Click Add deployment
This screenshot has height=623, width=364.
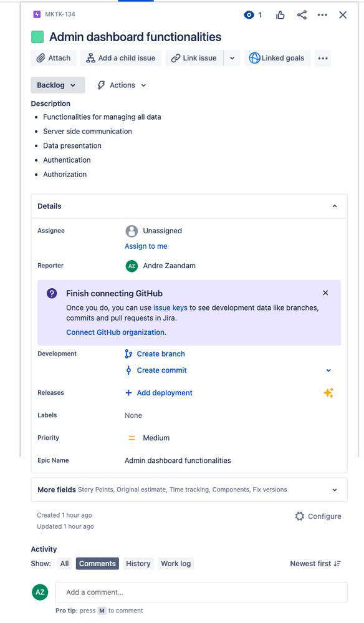pyautogui.click(x=165, y=393)
